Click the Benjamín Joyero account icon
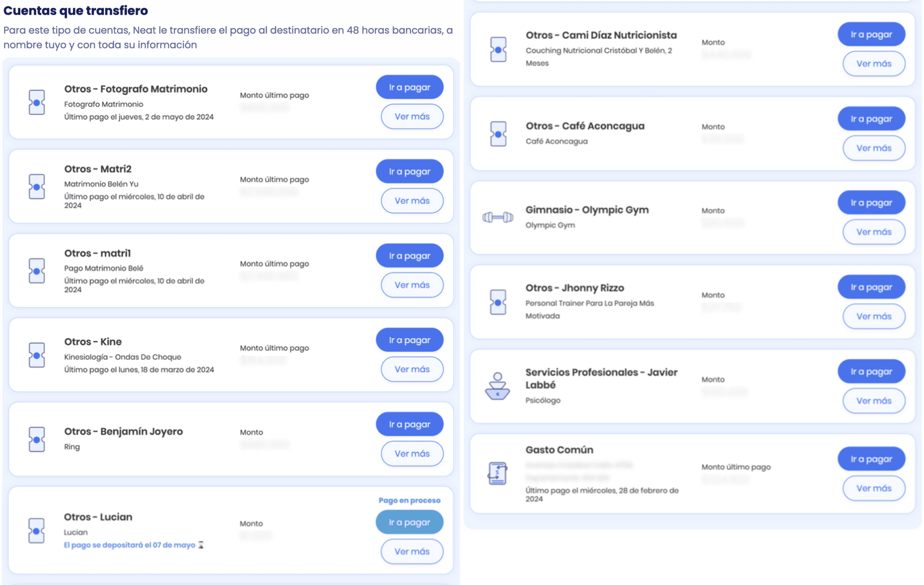 click(x=37, y=439)
